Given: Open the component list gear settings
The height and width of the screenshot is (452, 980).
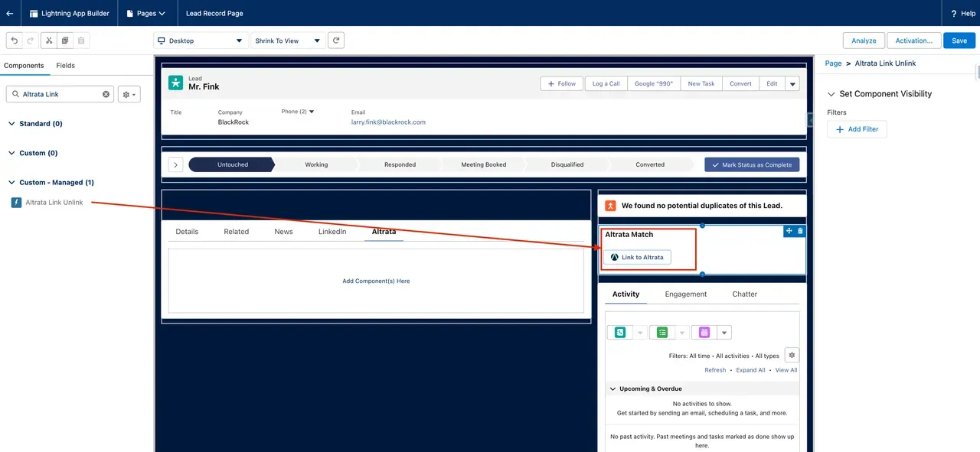Looking at the screenshot, I should [x=129, y=94].
